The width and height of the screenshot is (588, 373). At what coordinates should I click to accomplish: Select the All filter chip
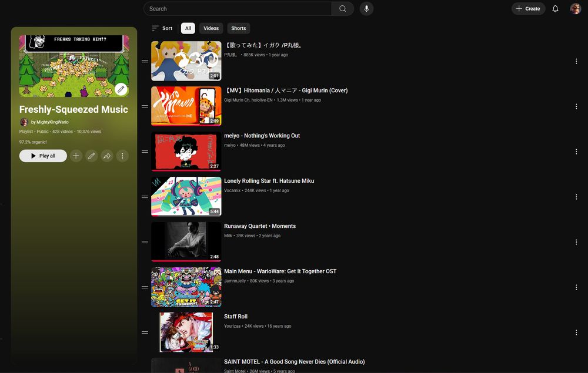188,28
